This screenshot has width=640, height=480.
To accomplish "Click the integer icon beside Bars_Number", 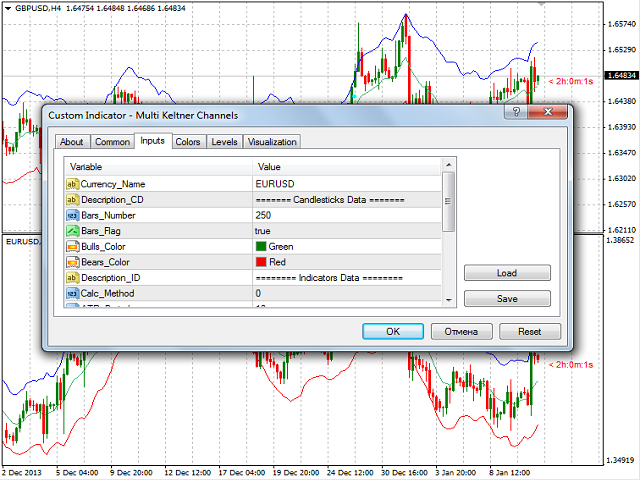I will [72, 215].
